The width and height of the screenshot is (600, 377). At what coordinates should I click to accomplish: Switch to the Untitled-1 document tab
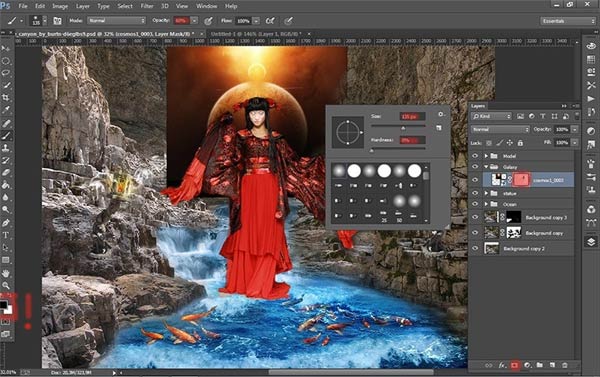[256, 34]
